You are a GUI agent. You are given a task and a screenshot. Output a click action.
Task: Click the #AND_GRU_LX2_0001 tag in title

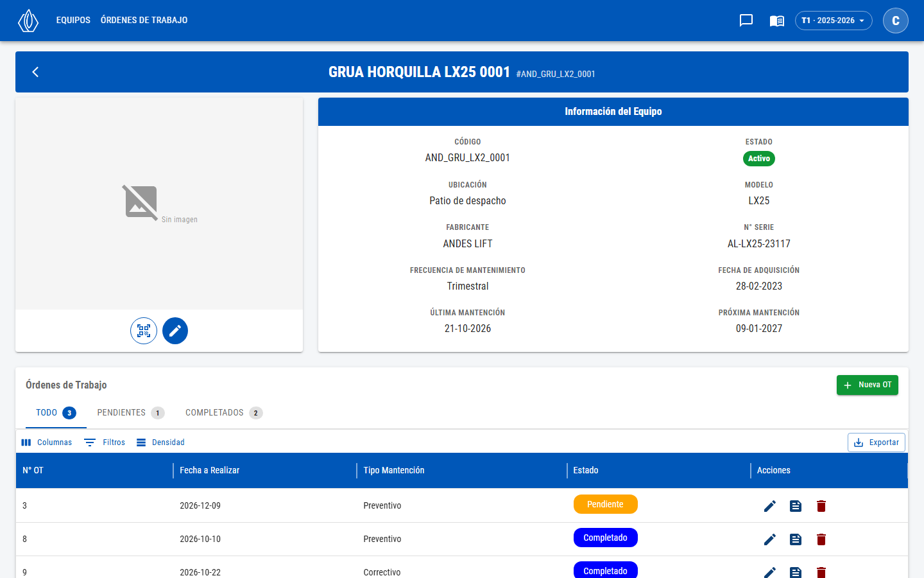[x=556, y=74]
